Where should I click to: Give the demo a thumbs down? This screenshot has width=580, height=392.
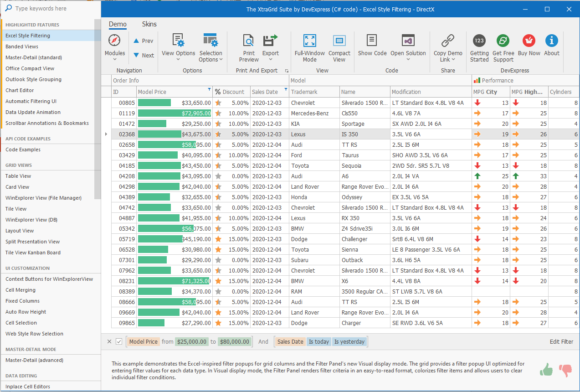tap(565, 371)
